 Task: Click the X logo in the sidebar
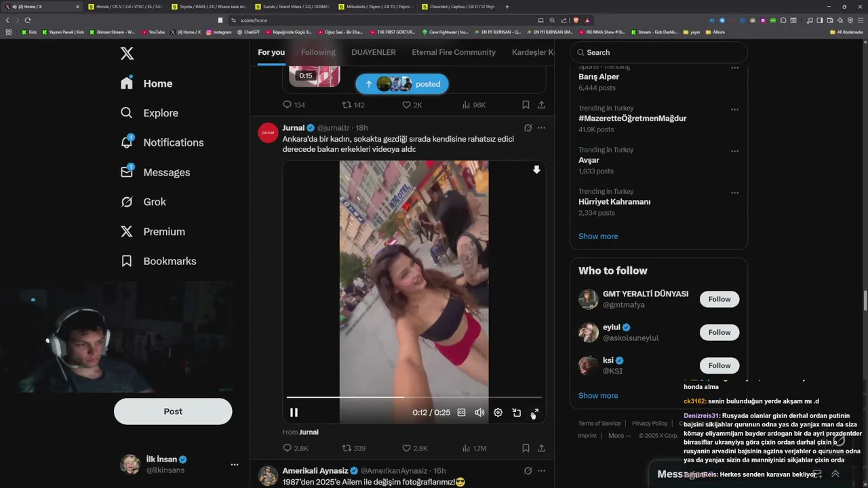coord(127,53)
